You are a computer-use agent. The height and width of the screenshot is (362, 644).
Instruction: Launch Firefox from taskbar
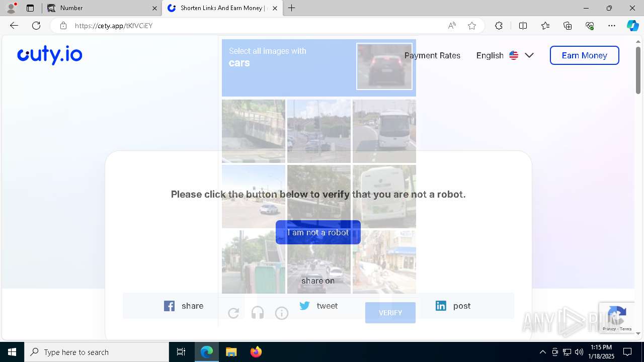(256, 352)
